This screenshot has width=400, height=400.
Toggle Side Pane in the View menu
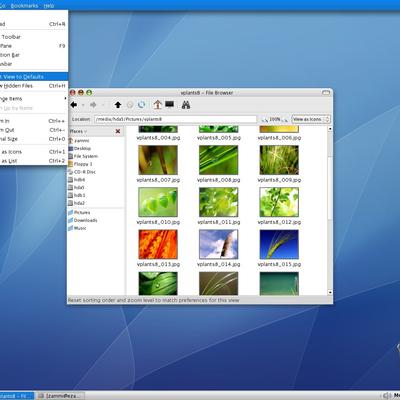(x=33, y=46)
